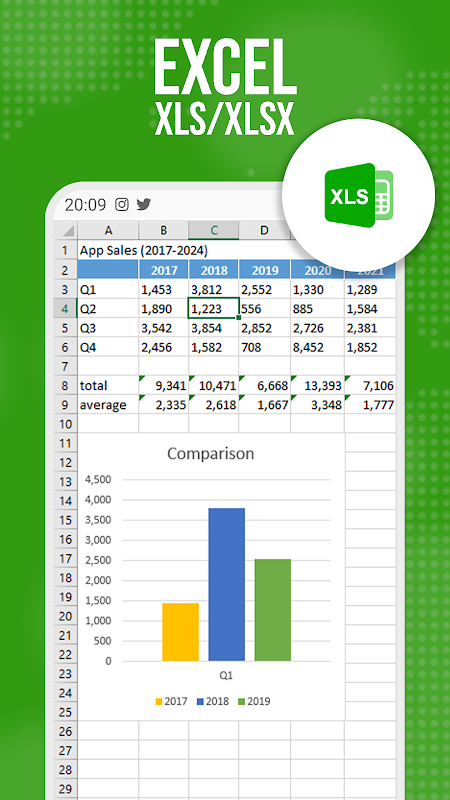This screenshot has width=450, height=800.
Task: Click cell with value 1,890
Action: click(x=163, y=309)
